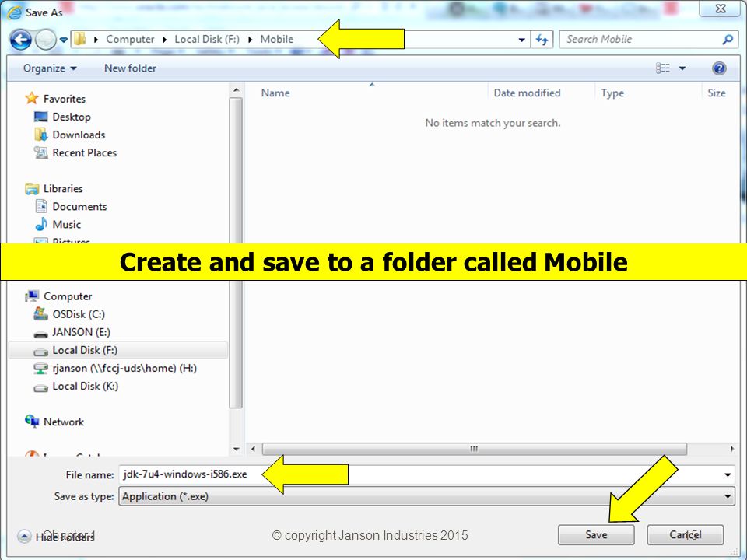Click the Local Disk (F:) drive icon
The height and width of the screenshot is (560, 747).
tap(41, 352)
